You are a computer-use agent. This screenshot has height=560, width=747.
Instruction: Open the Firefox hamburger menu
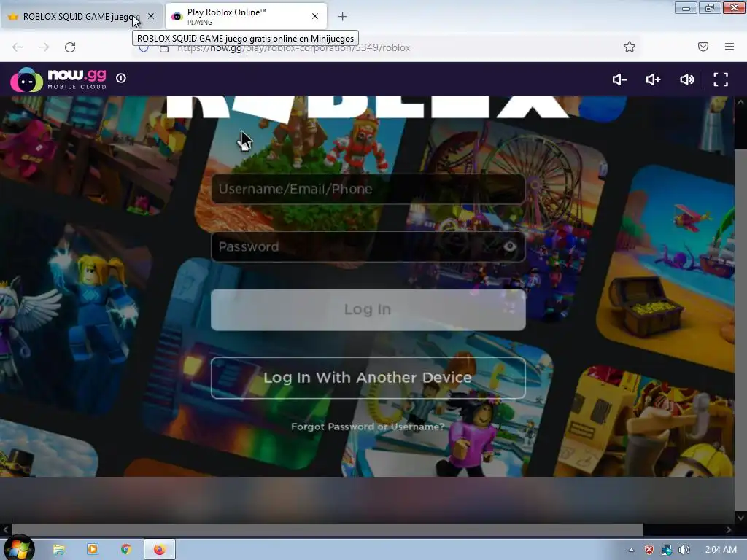[x=729, y=47]
